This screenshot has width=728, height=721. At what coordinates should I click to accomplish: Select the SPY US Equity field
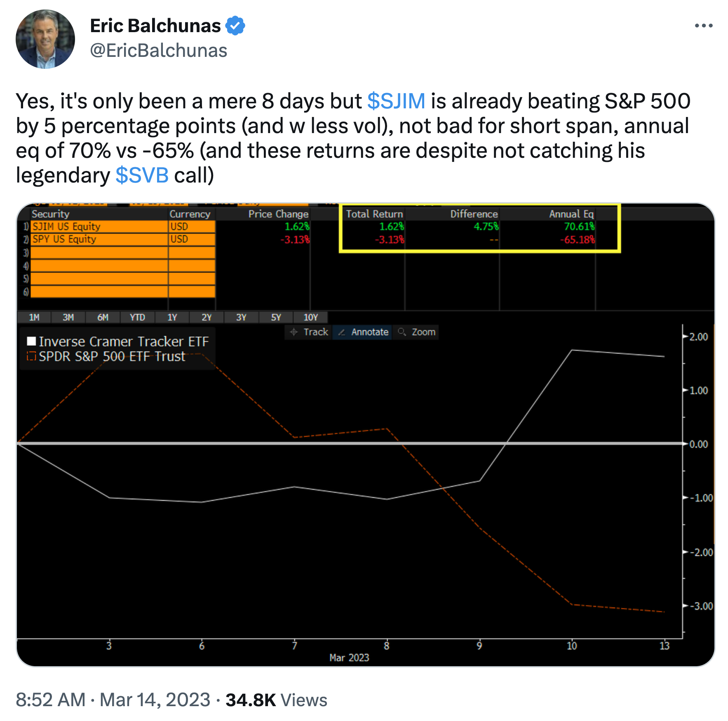click(99, 239)
